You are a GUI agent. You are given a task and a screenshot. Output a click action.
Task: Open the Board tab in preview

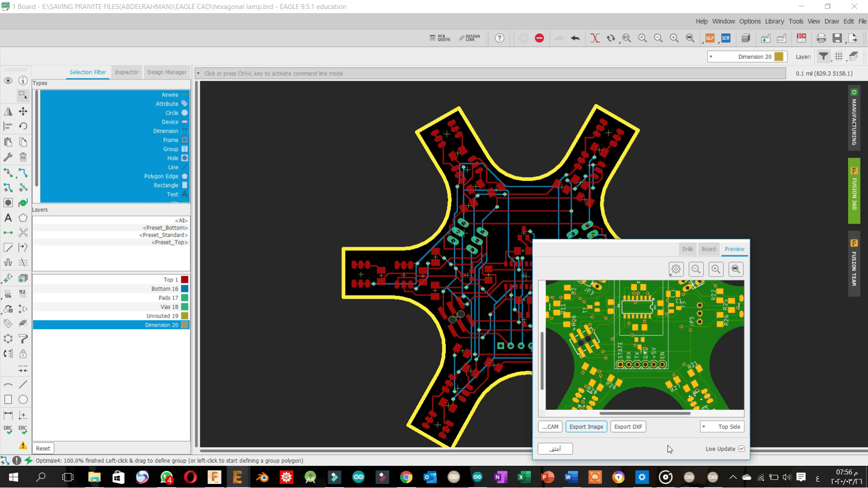click(708, 249)
